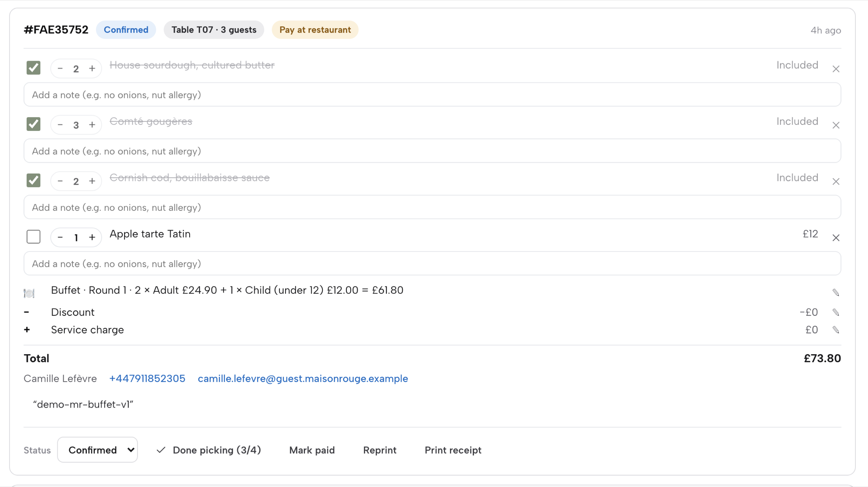Increase Comté gougères quantity with plus
Screen dimensions: 868x487
pos(92,125)
